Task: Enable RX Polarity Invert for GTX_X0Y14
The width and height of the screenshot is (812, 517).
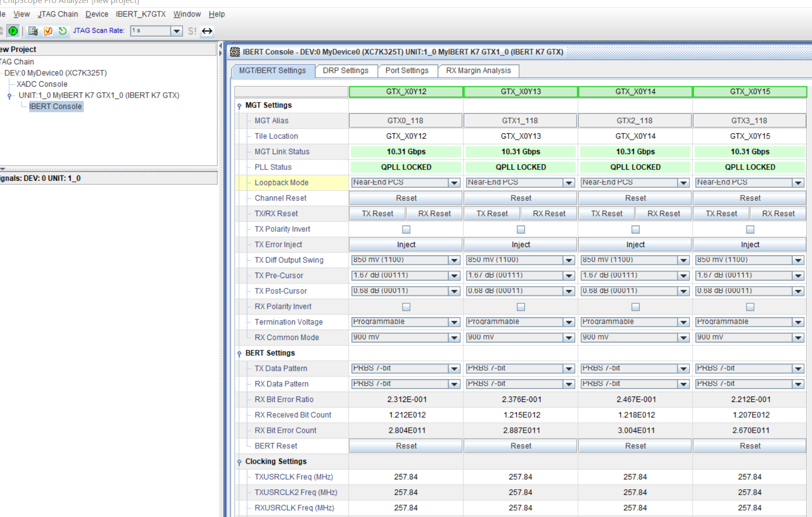Action: pos(636,307)
